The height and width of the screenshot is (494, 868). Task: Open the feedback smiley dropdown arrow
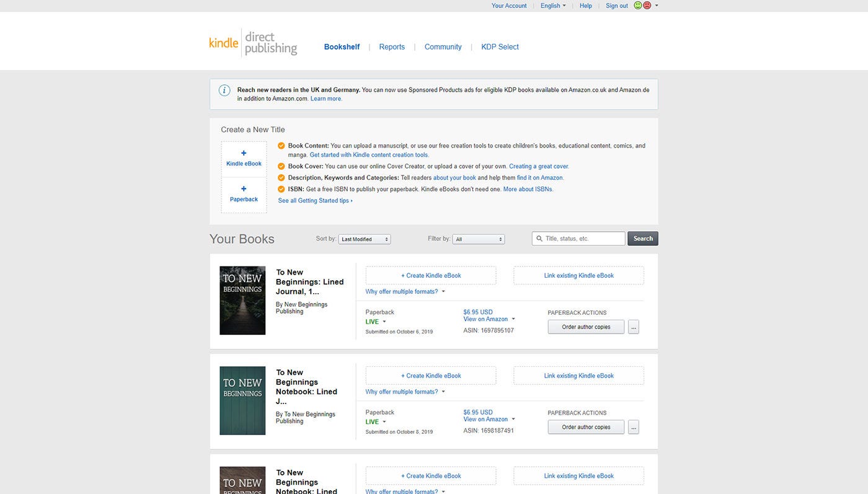coord(657,6)
